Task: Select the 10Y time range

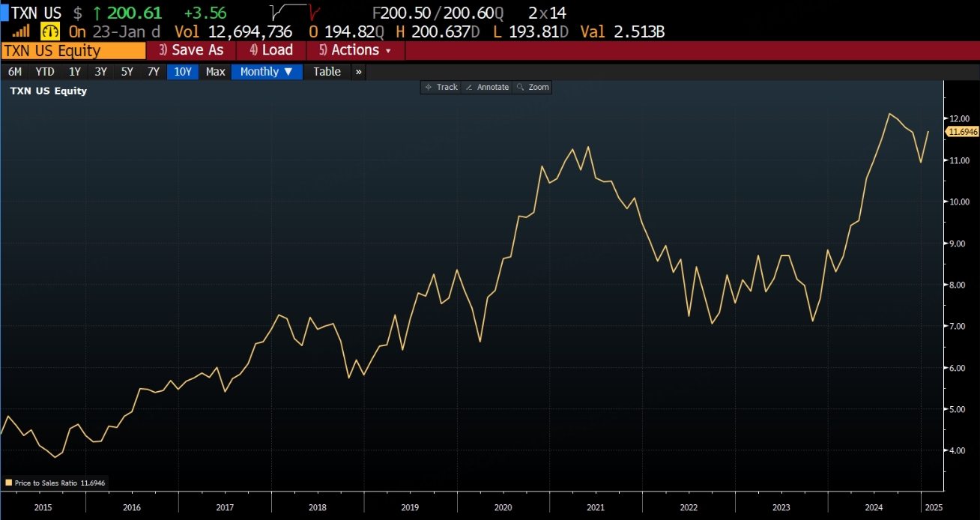Action: coord(183,72)
